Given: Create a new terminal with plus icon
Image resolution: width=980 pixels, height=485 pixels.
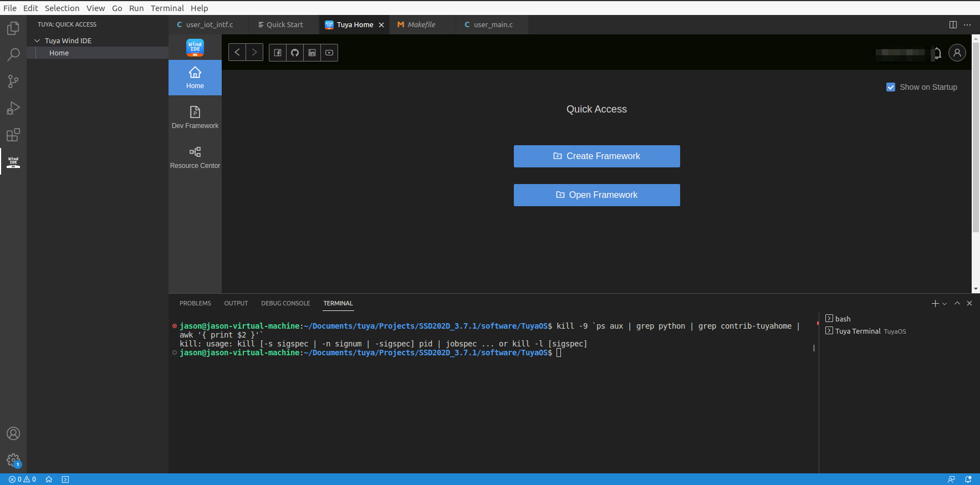Looking at the screenshot, I should tap(935, 303).
